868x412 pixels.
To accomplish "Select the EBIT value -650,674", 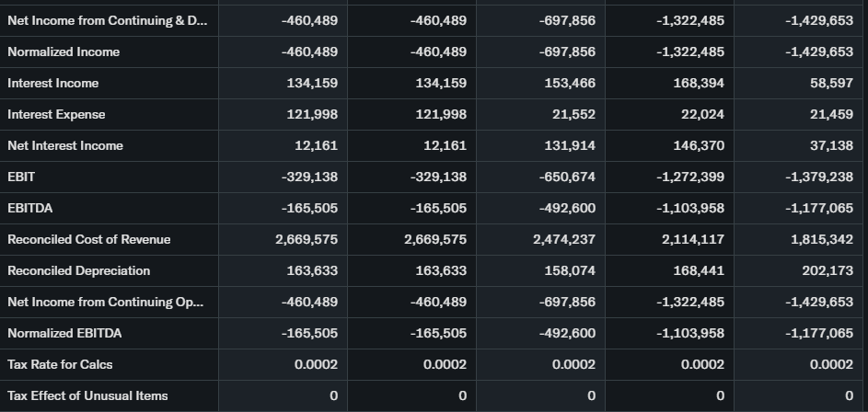I will [x=567, y=177].
